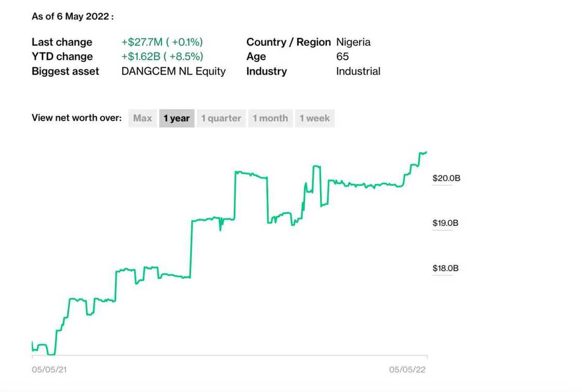Click the Nigeria country value

pyautogui.click(x=353, y=42)
